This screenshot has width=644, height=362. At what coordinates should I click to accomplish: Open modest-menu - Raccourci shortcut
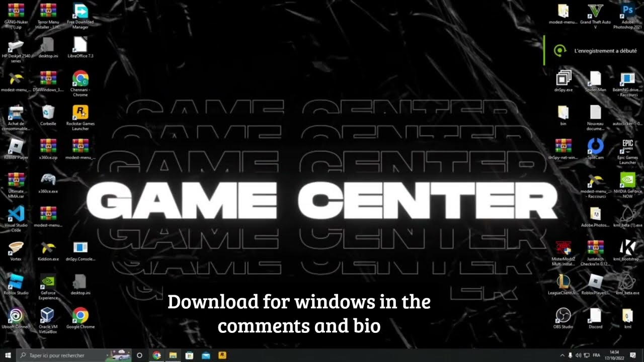click(596, 186)
